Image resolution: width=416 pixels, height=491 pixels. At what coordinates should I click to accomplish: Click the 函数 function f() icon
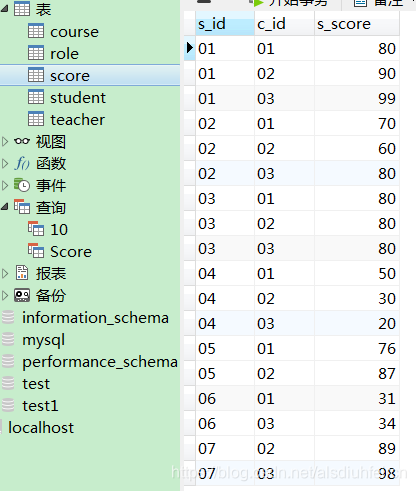22,163
